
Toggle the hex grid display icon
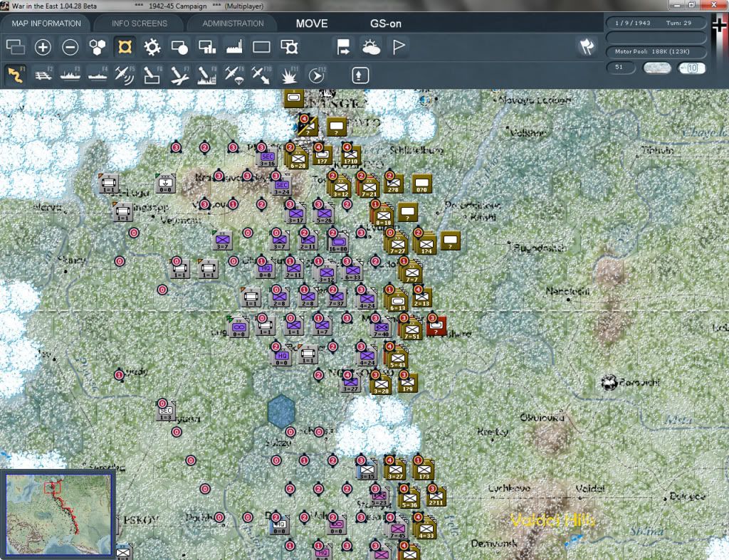pyautogui.click(x=97, y=47)
